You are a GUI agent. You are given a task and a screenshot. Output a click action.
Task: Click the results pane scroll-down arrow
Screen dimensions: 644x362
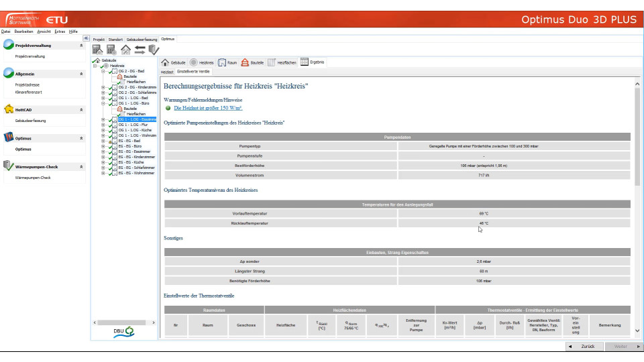pos(637,330)
